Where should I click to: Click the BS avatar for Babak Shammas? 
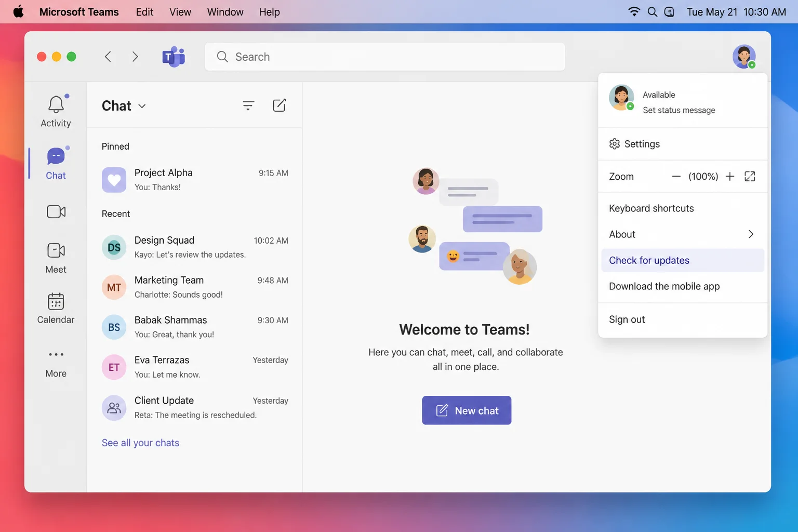coord(114,327)
